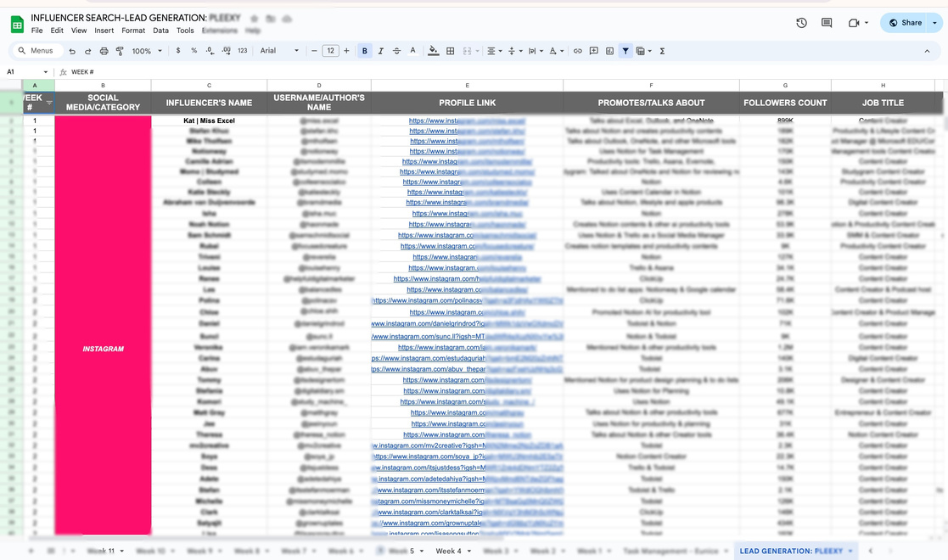The height and width of the screenshot is (560, 948).
Task: Toggle the filter funnel button
Action: point(625,52)
